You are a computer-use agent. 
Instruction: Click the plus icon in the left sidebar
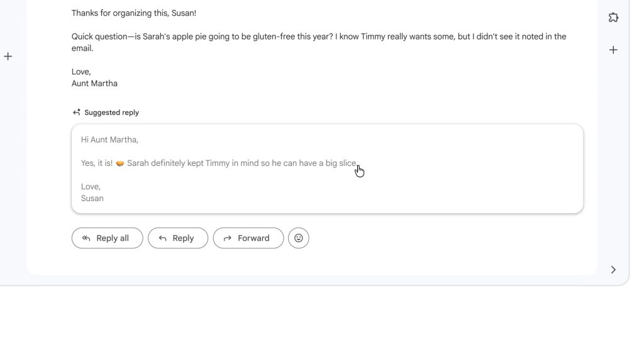(8, 55)
